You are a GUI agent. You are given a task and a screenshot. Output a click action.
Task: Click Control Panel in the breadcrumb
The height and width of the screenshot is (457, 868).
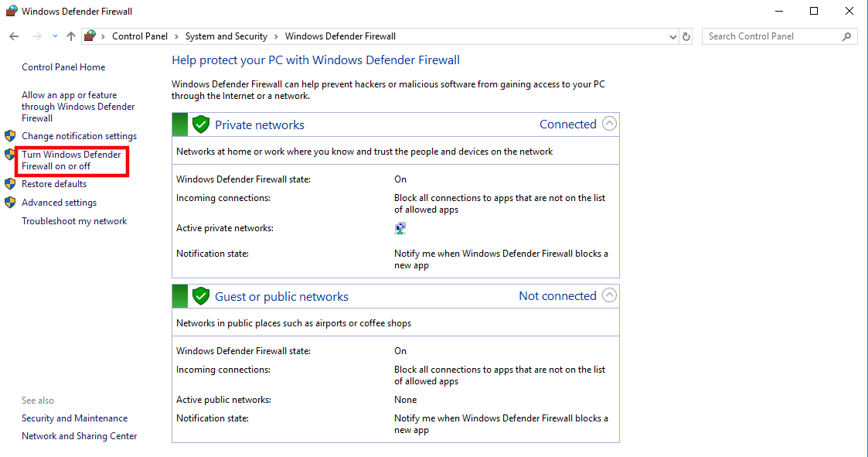[139, 36]
